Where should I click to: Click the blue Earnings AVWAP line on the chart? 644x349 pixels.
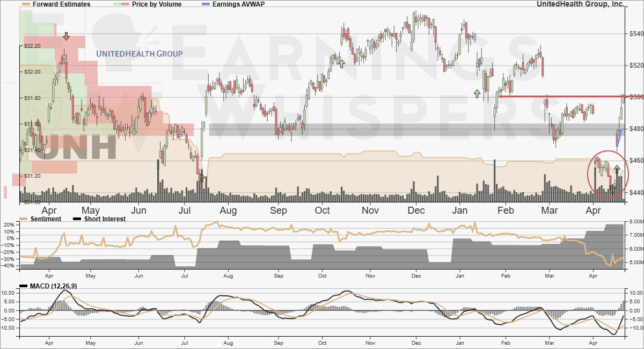[619, 137]
